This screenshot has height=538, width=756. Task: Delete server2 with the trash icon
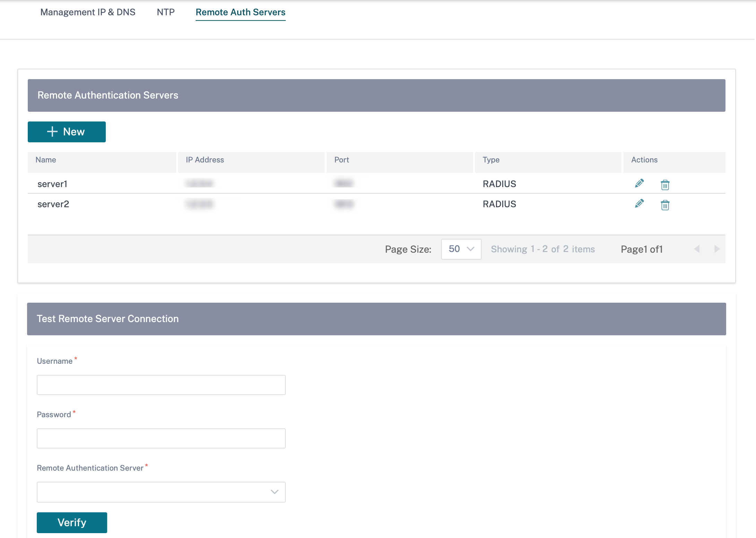pos(665,205)
